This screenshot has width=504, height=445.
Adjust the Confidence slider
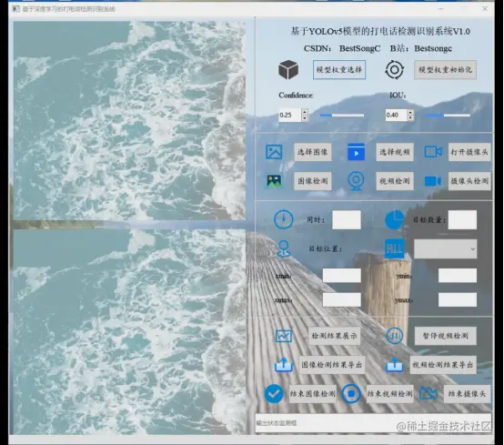point(342,115)
